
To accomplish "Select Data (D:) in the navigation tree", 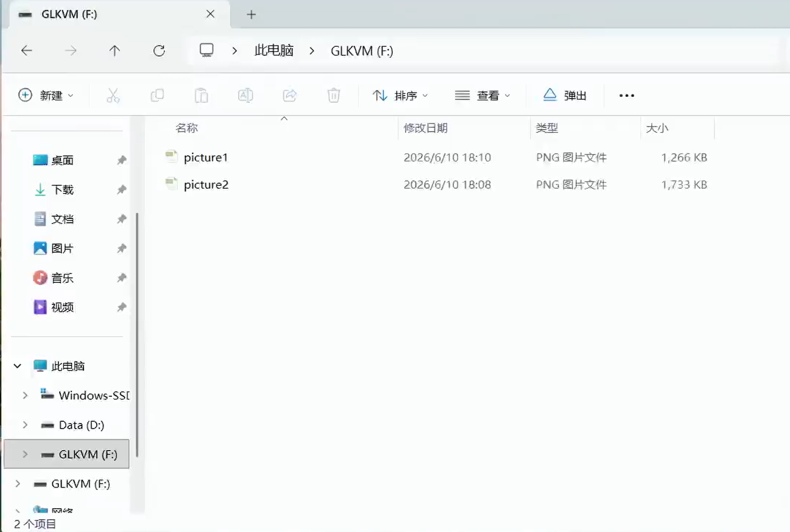I will tap(82, 425).
